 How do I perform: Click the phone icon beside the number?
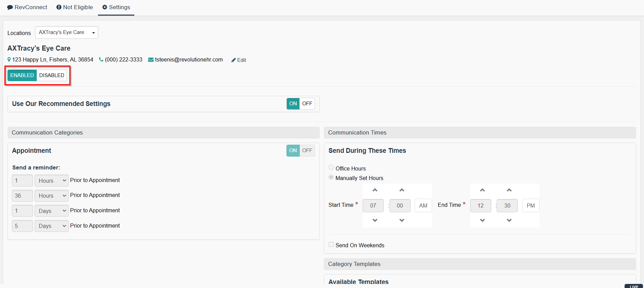coord(101,59)
